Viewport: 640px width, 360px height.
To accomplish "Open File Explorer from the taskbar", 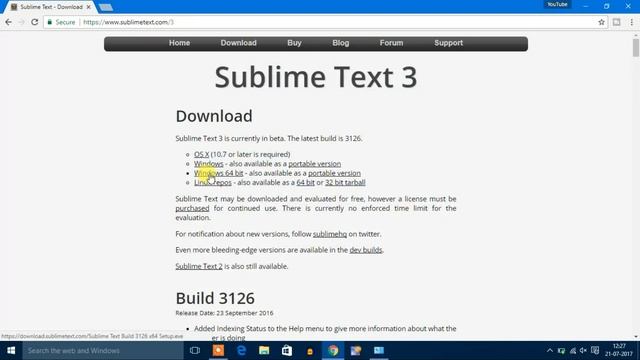I will (x=264, y=351).
